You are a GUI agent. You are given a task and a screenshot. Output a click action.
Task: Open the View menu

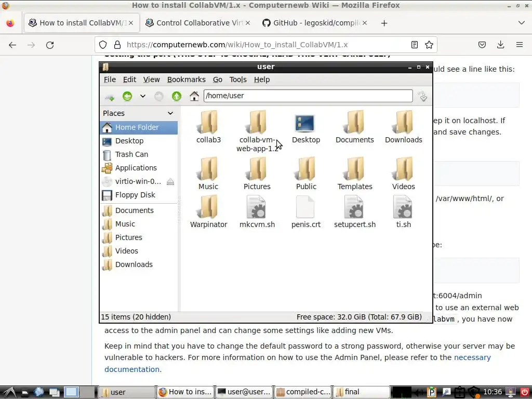point(151,79)
